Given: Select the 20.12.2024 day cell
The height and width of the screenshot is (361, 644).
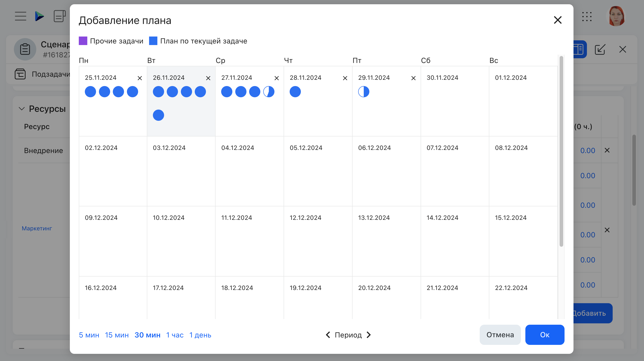Looking at the screenshot, I should point(387,298).
